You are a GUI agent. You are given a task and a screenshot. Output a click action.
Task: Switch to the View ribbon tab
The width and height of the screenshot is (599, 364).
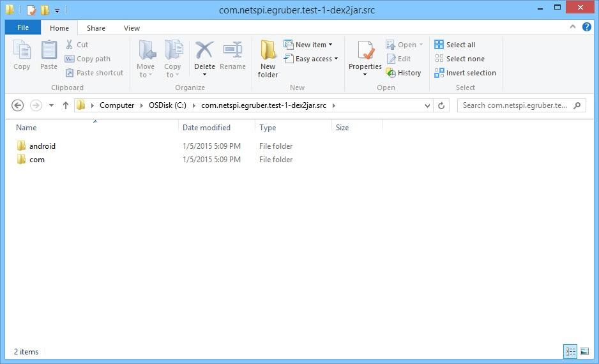(x=132, y=28)
